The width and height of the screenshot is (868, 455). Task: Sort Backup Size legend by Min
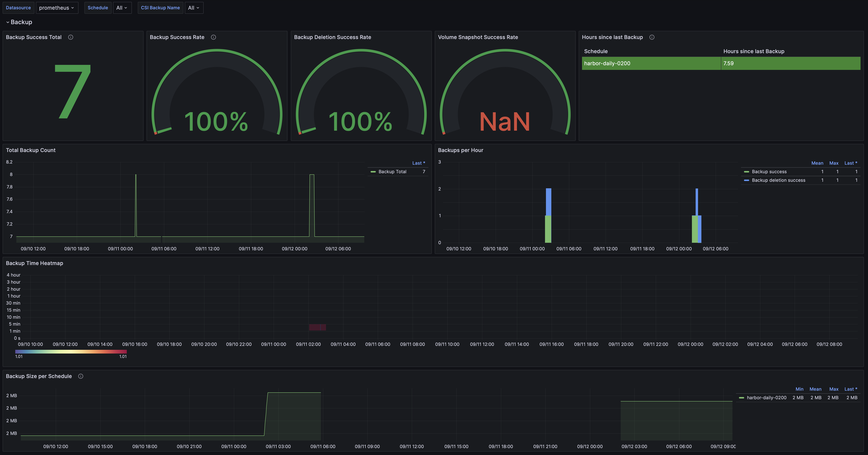click(x=799, y=389)
